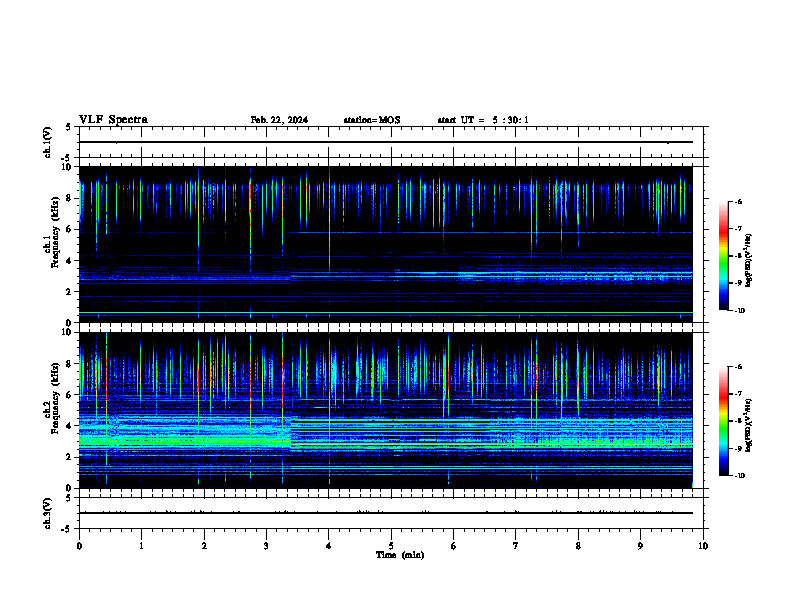
Task: Click the "ch.1(V)" waveform axis label
Action: 47,142
